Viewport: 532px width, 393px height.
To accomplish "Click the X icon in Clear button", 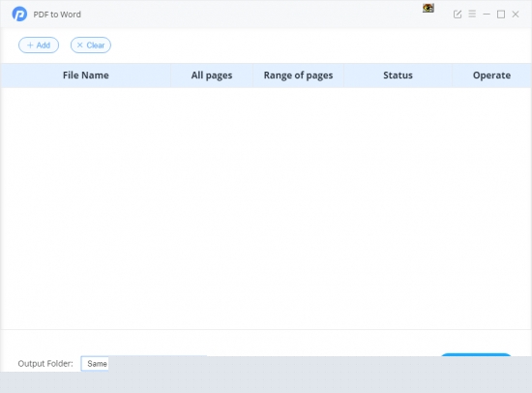I will (x=79, y=45).
